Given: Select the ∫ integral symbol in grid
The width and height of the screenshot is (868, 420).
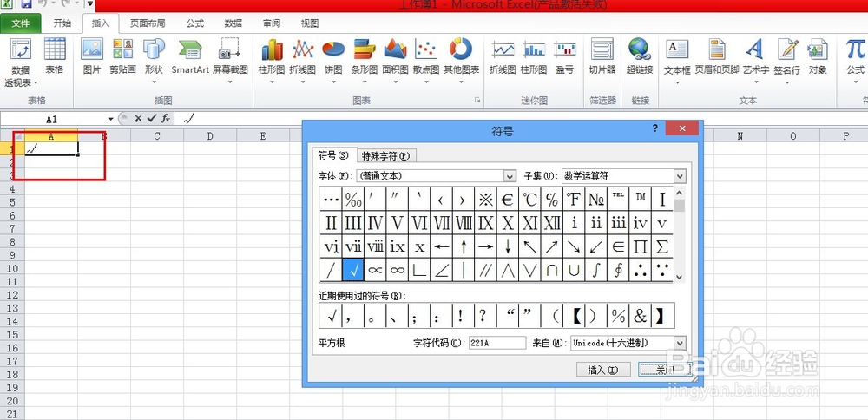Looking at the screenshot, I should point(596,270).
